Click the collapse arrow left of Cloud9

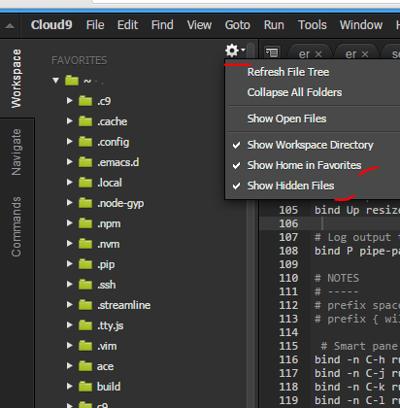pyautogui.click(x=10, y=26)
